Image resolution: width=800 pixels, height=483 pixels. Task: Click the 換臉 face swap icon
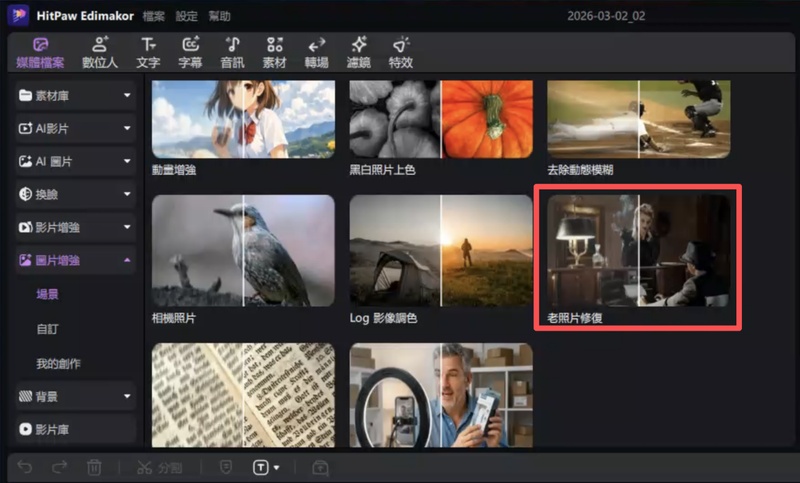(26, 194)
